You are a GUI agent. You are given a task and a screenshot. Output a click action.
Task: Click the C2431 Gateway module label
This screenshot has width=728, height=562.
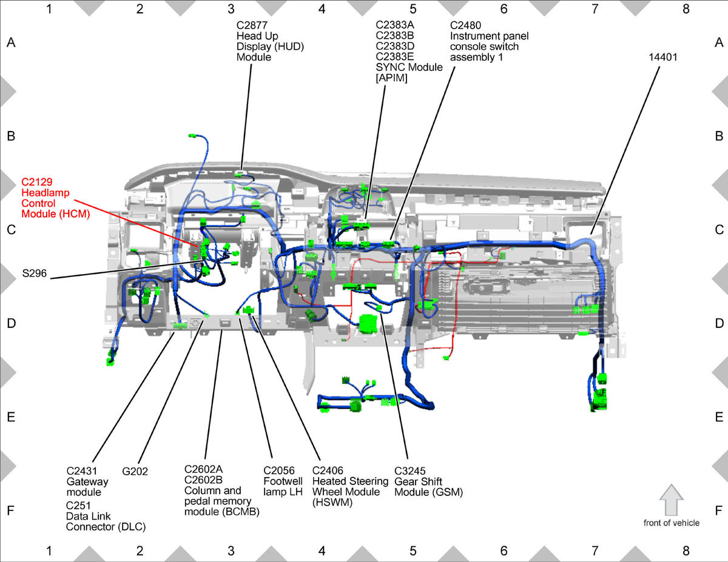click(x=87, y=482)
